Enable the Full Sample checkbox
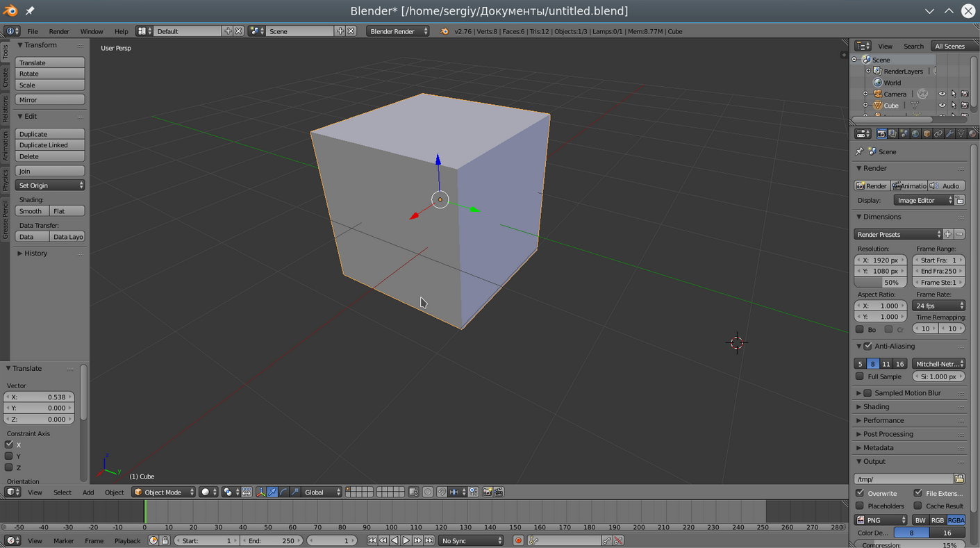 pyautogui.click(x=860, y=376)
